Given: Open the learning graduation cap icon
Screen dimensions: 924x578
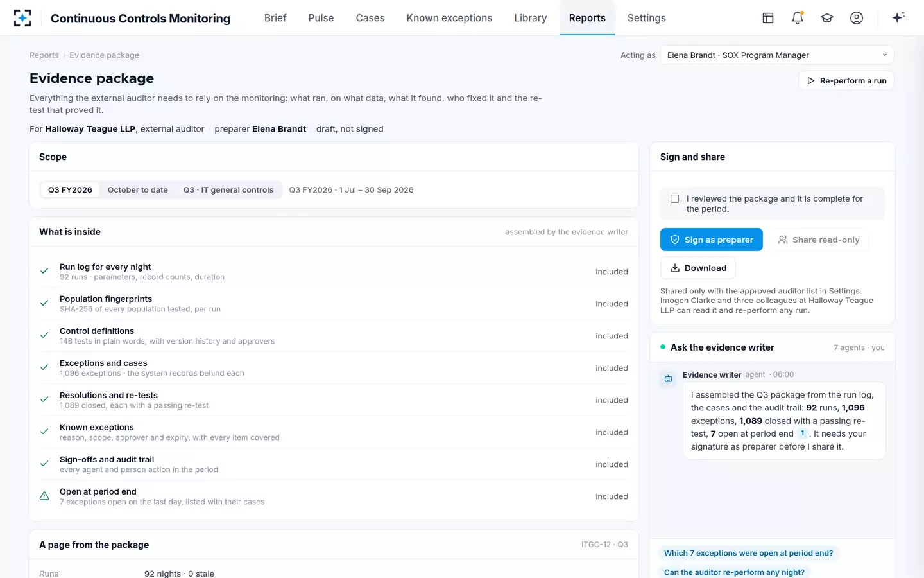Looking at the screenshot, I should point(827,18).
